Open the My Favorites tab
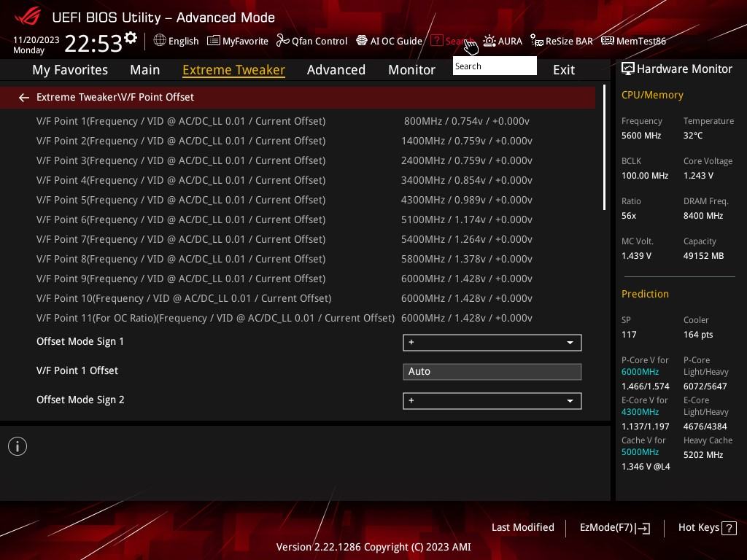The height and width of the screenshot is (560, 747). (x=70, y=70)
